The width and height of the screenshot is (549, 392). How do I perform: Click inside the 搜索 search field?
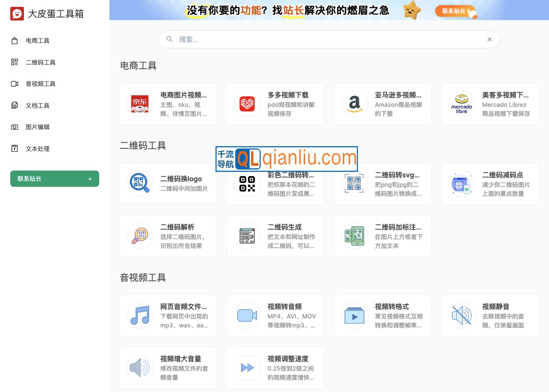299,39
